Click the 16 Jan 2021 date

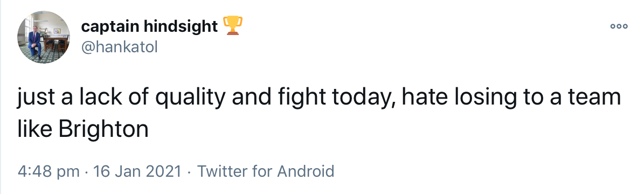(x=137, y=171)
